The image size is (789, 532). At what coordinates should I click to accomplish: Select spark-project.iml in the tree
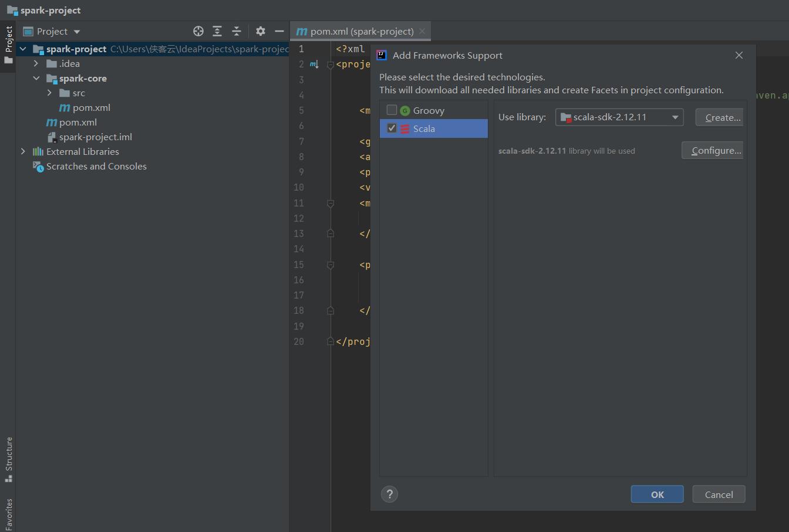pyautogui.click(x=96, y=137)
